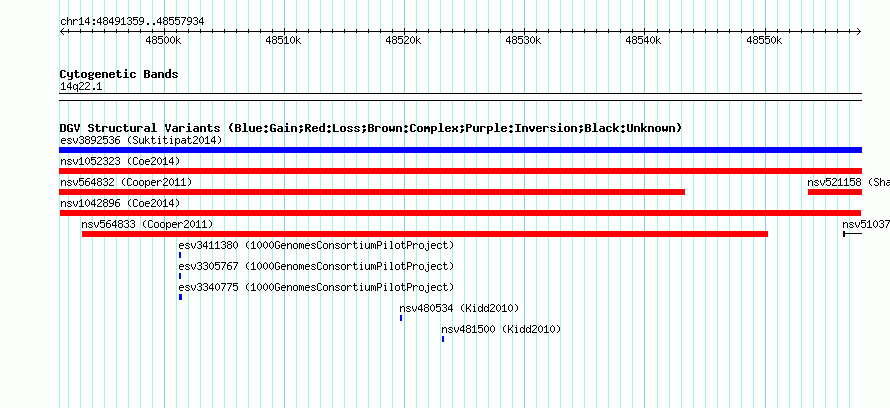This screenshot has height=408, width=890.
Task: Click the small blue esv3305767 marker
Action: (x=180, y=276)
